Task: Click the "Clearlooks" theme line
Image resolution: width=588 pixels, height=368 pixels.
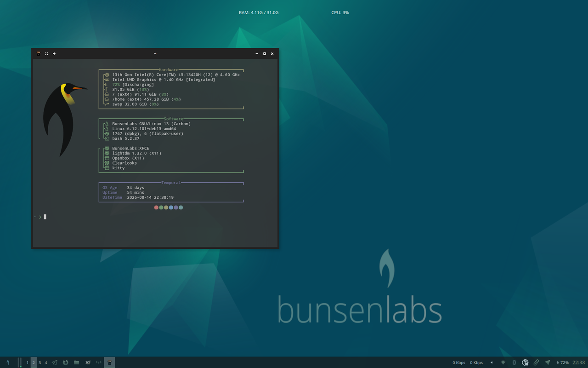Action: (124, 163)
